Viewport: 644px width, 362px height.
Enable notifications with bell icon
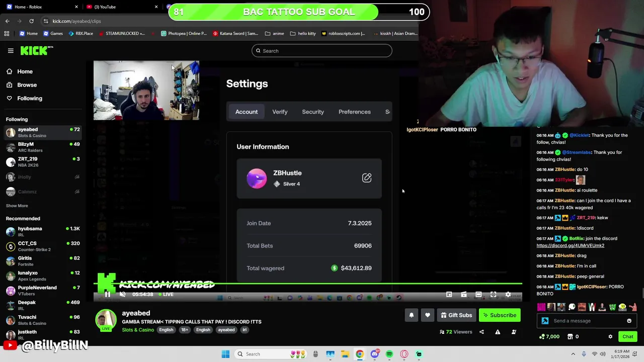point(411,315)
